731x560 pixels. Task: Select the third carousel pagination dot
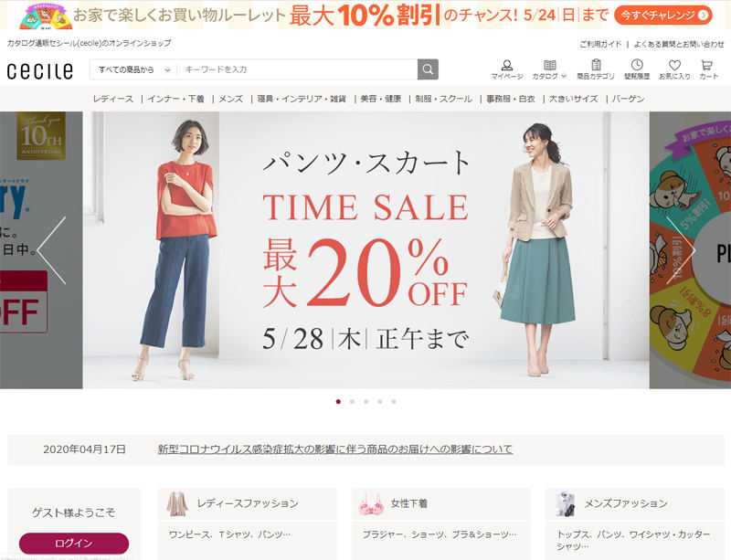pyautogui.click(x=366, y=401)
